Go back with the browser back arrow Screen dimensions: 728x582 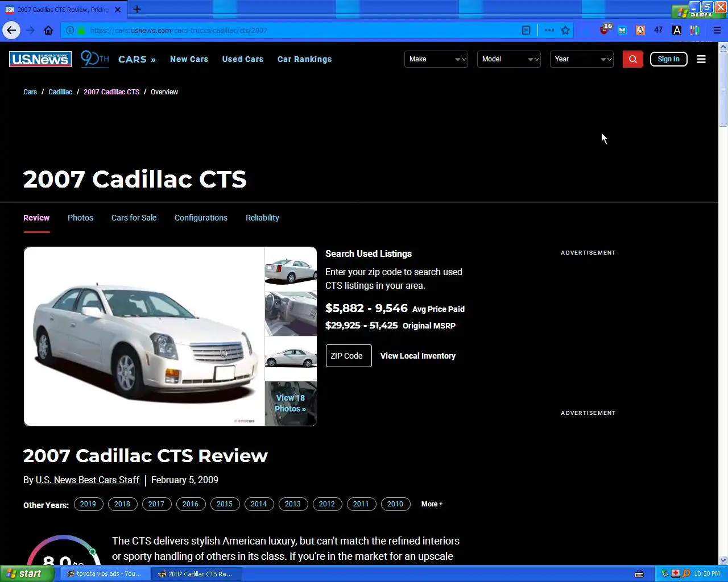tap(11, 30)
